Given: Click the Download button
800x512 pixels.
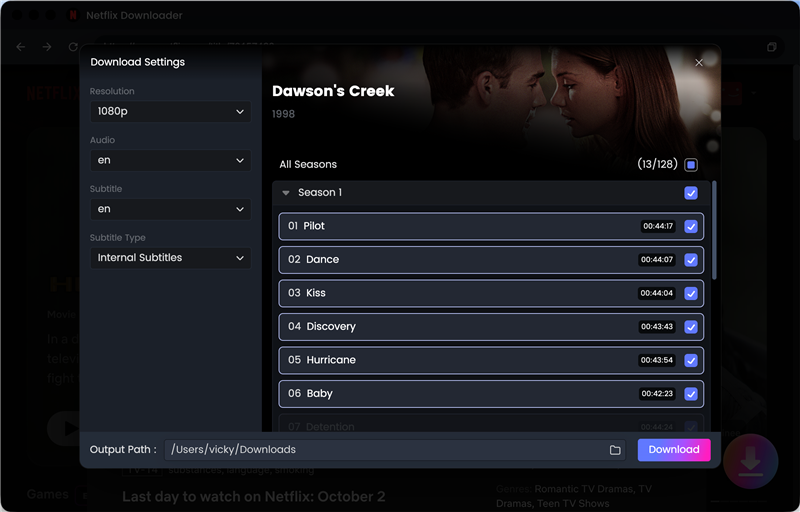Looking at the screenshot, I should (x=674, y=450).
